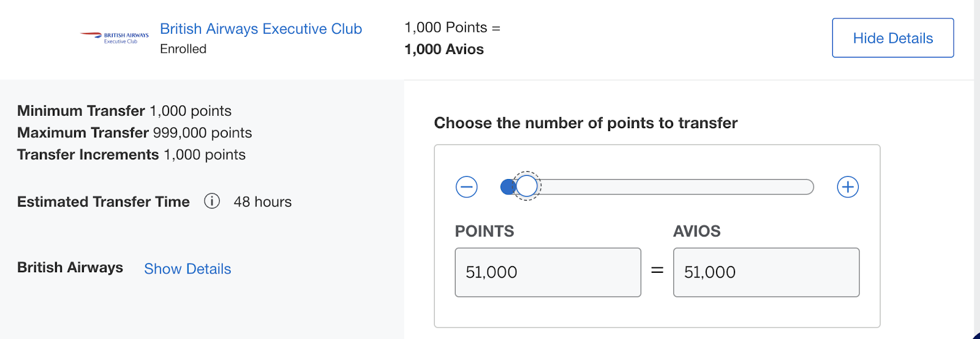
Task: Click the 1,000 Avios conversion rate text
Action: pos(444,50)
